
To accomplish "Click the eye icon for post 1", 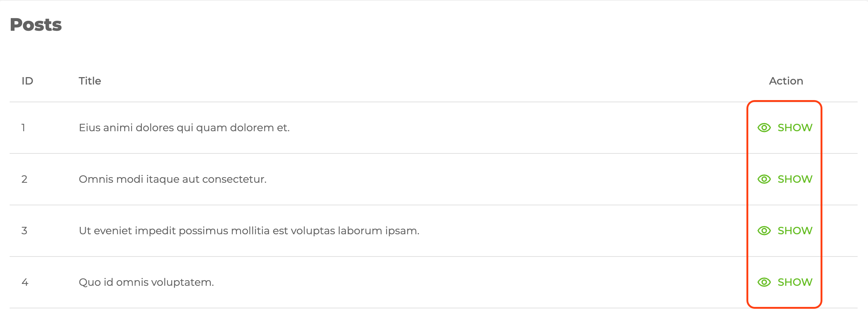I will click(x=764, y=128).
